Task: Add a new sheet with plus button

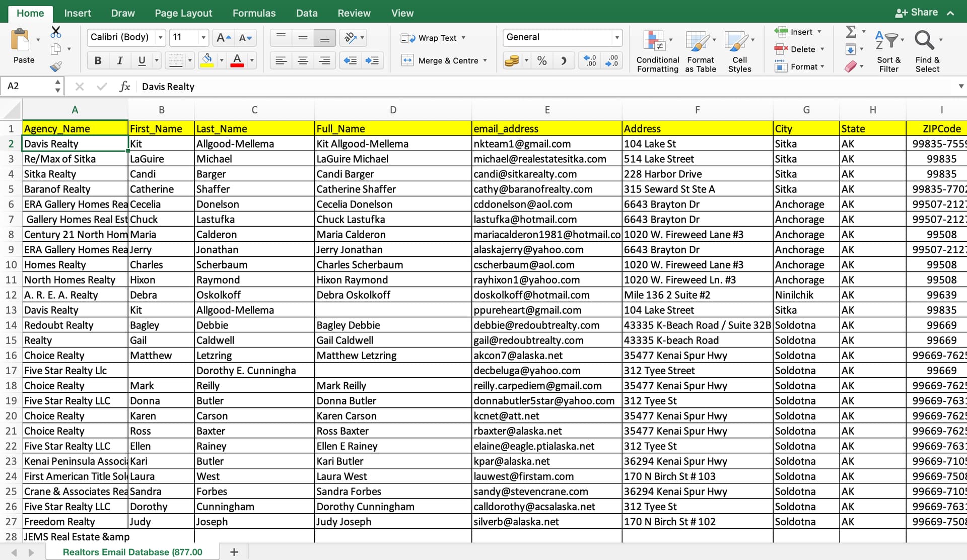Action: pyautogui.click(x=234, y=552)
